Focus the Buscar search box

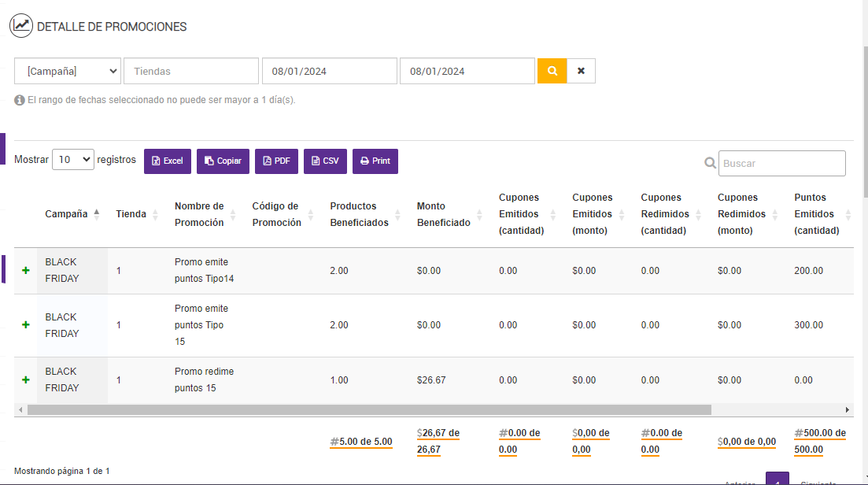[x=781, y=163]
